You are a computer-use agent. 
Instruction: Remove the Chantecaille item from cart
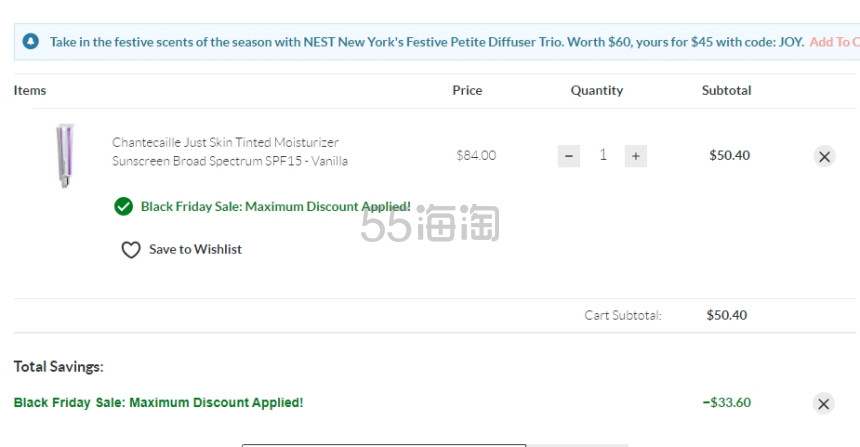824,157
